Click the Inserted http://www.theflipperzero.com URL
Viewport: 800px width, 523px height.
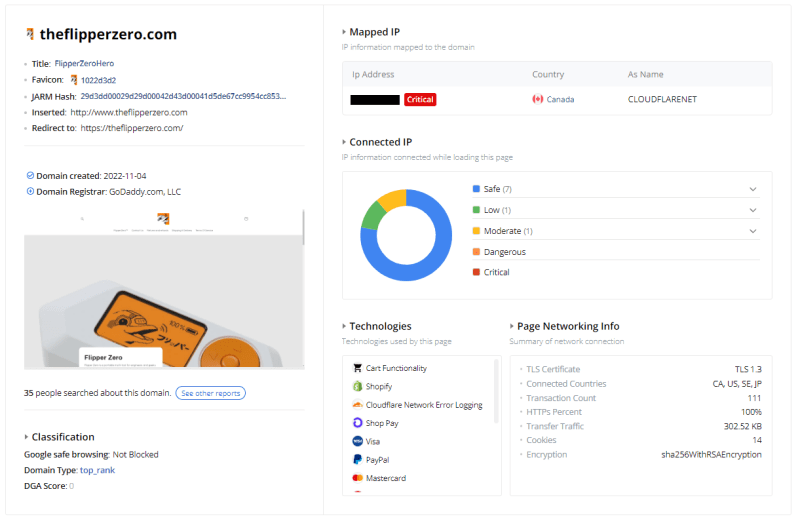[x=129, y=112]
